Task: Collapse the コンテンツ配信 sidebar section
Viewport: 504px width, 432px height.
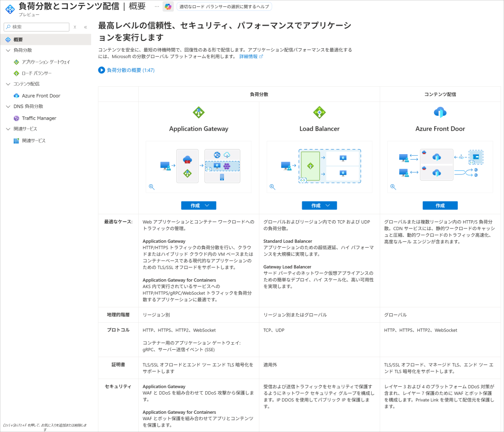Action: pos(7,84)
